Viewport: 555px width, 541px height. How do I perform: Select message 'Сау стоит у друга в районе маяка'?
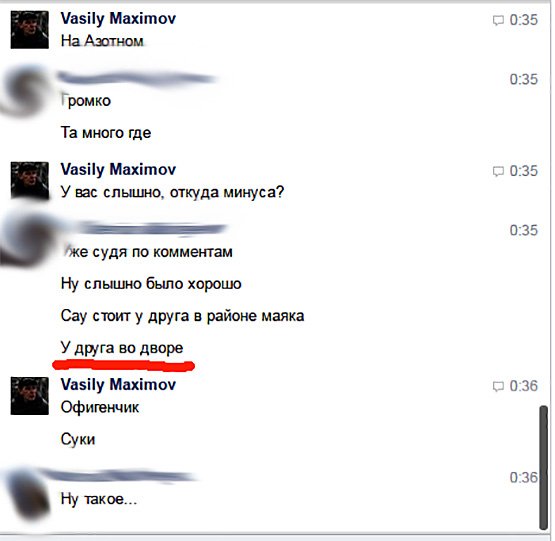(x=182, y=316)
